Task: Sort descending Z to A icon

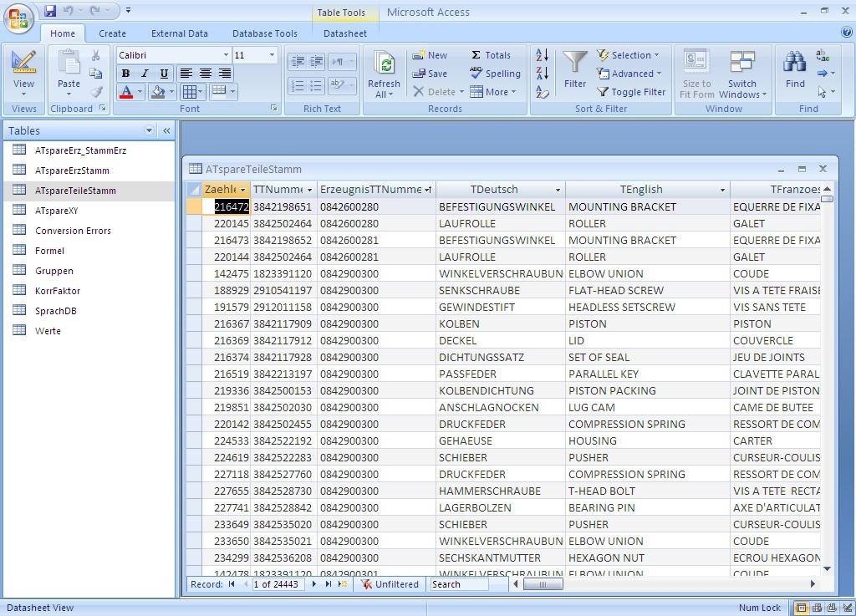Action: pyautogui.click(x=542, y=73)
